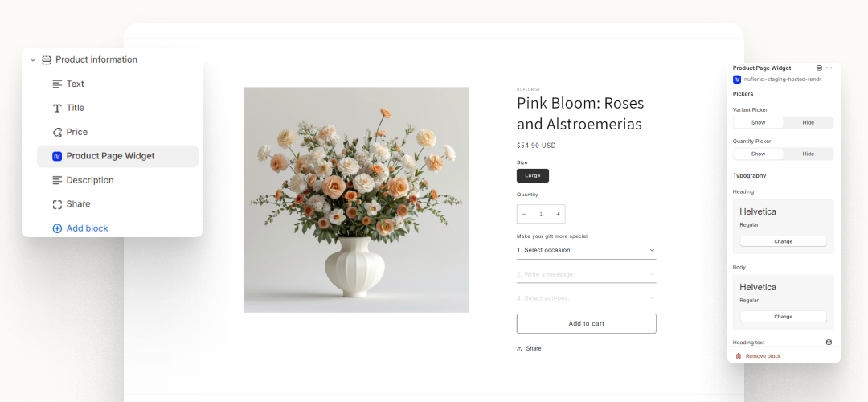
Task: Click the share icon below Add to cart
Action: tap(520, 349)
